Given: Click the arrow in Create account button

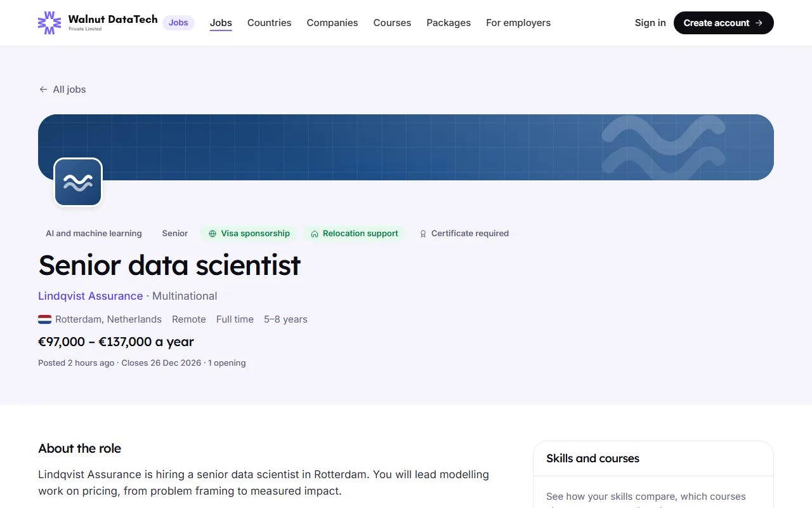Looking at the screenshot, I should point(759,23).
